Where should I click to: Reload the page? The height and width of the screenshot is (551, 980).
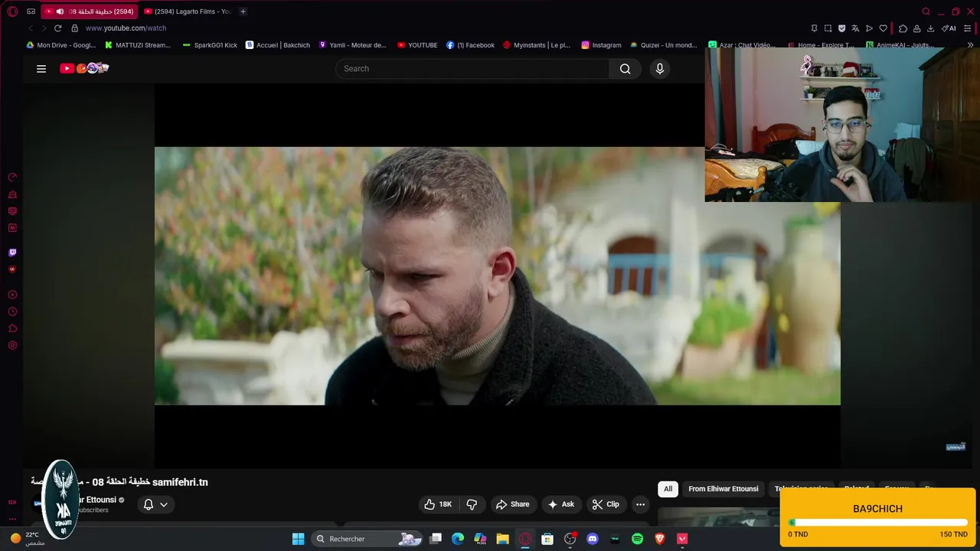[57, 28]
